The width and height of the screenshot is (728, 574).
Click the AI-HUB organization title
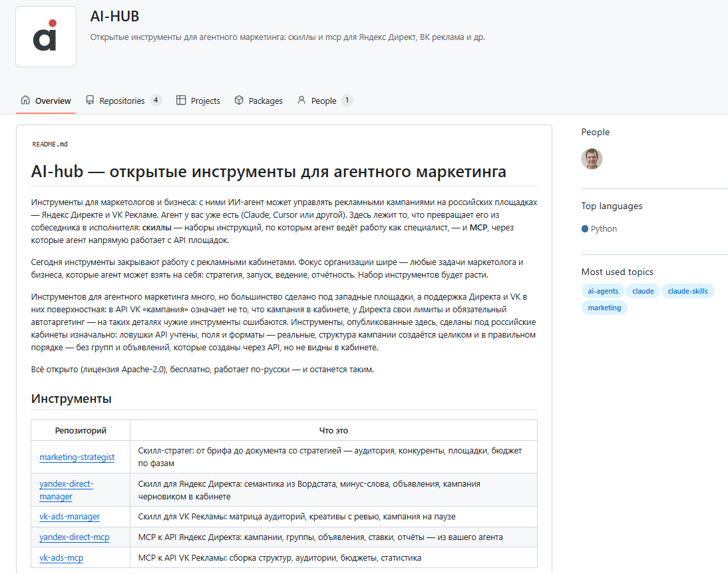tap(114, 16)
